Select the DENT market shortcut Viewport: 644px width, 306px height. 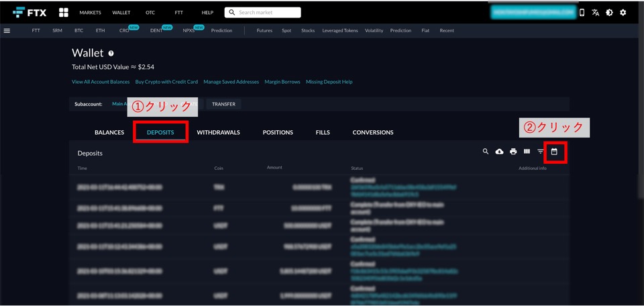(156, 30)
